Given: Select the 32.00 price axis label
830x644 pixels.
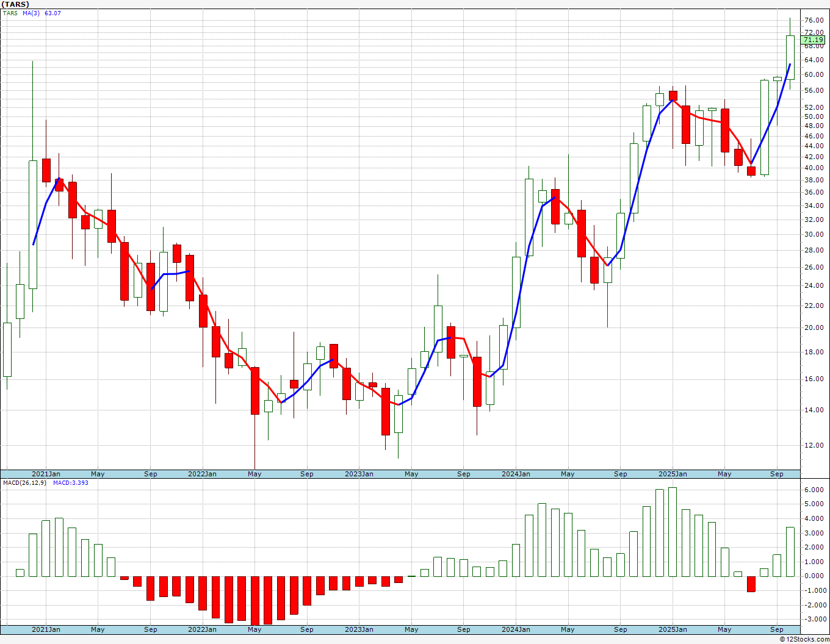Looking at the screenshot, I should point(814,220).
